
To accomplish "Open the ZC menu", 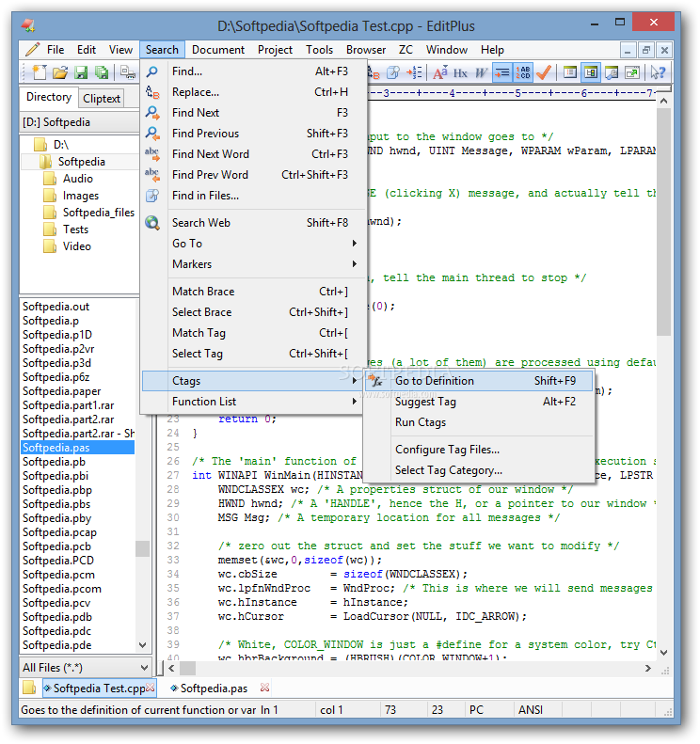I will (406, 49).
